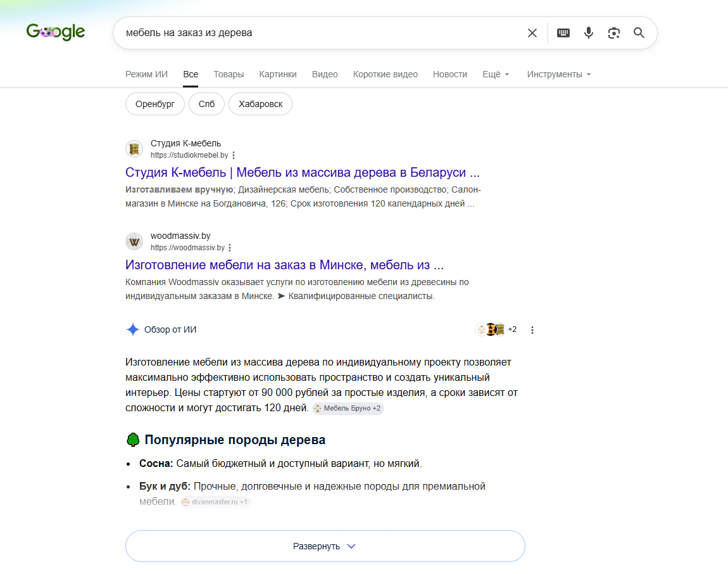Clear the search query with X icon
This screenshot has width=728, height=574.
(x=532, y=33)
